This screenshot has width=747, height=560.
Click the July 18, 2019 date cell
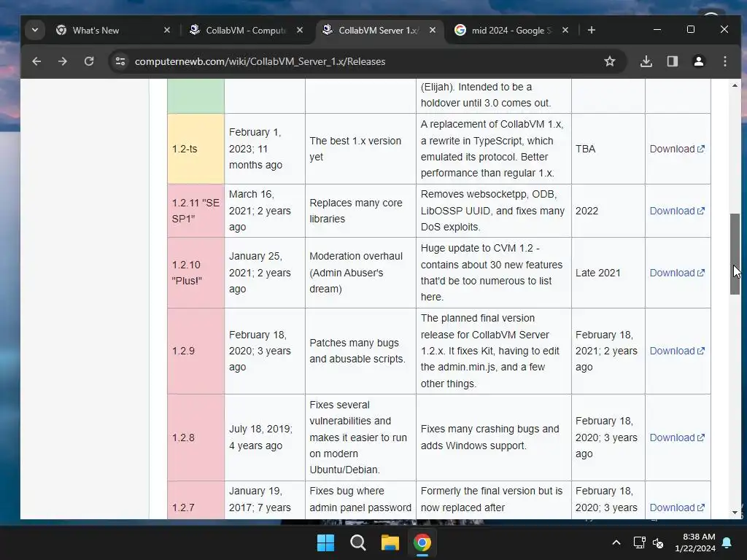[x=264, y=437]
